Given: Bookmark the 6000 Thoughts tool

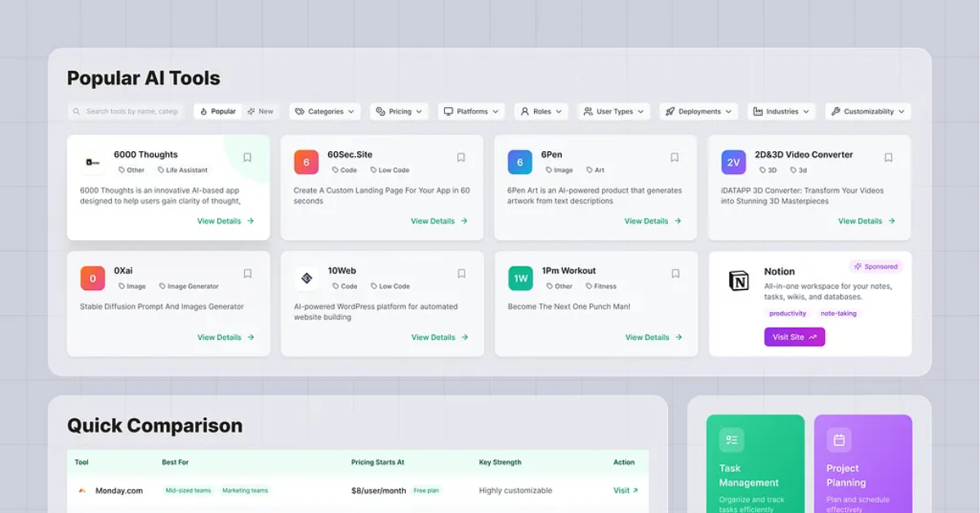Looking at the screenshot, I should point(247,158).
